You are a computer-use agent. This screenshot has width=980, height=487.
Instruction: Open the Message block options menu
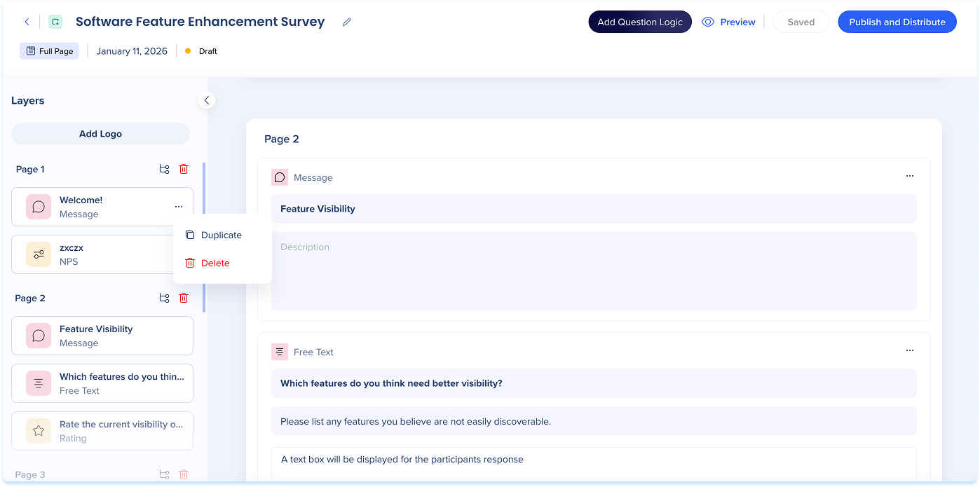click(x=909, y=176)
